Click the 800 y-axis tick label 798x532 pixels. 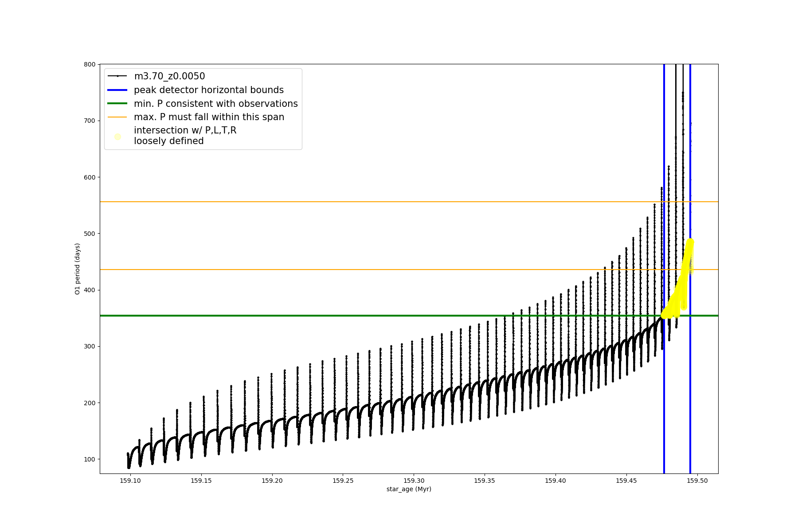coord(90,64)
